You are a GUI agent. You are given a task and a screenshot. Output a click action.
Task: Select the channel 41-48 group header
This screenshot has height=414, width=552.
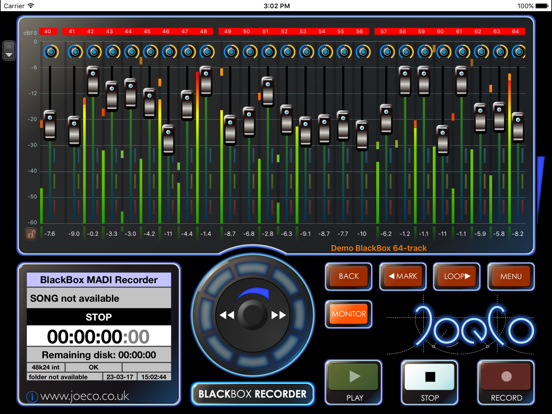(138, 31)
